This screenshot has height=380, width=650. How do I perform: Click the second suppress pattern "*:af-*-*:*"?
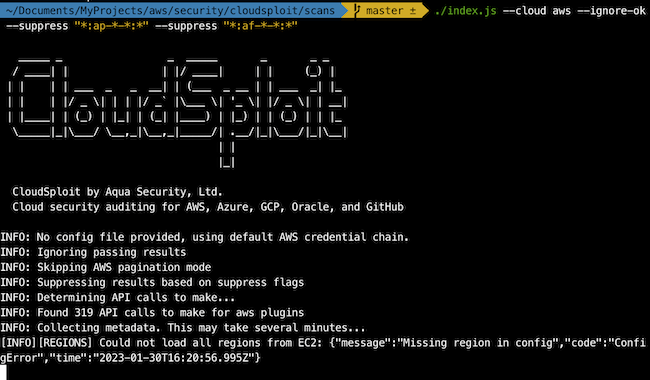(x=260, y=26)
